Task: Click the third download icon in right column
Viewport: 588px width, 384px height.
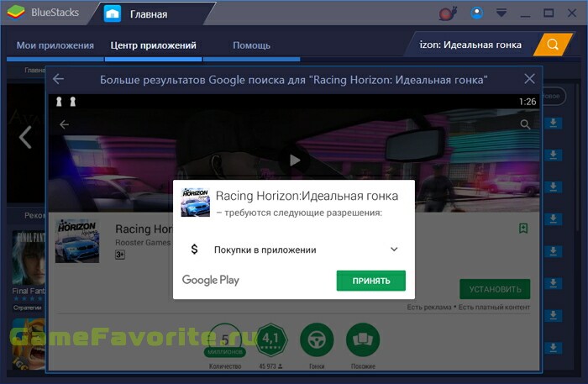Action: pyautogui.click(x=553, y=187)
